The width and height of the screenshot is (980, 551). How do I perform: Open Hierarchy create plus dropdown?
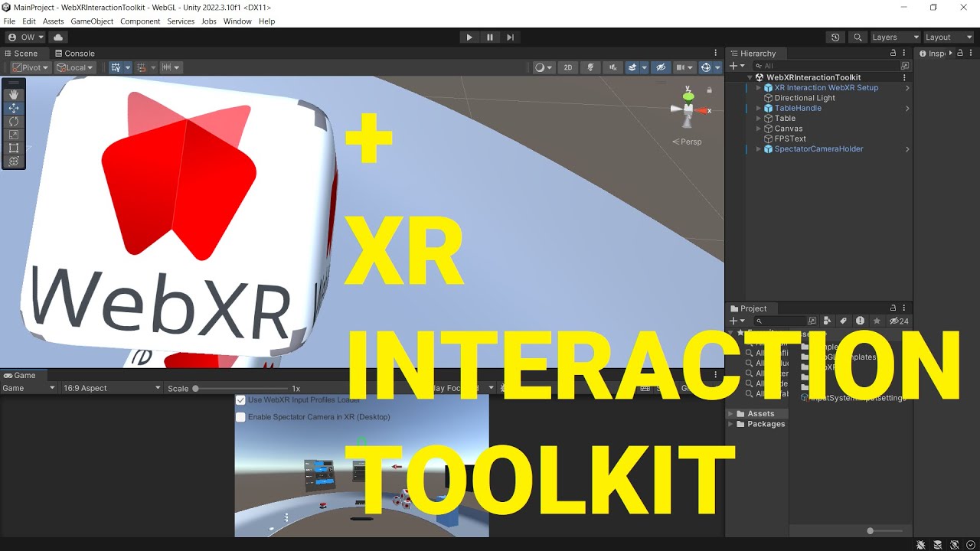[x=736, y=66]
